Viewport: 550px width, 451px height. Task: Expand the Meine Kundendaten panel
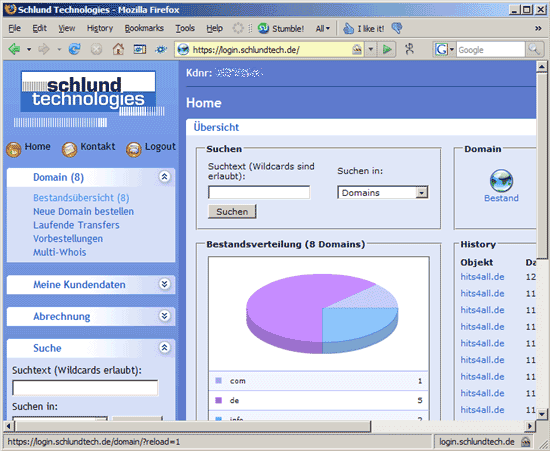(x=164, y=284)
